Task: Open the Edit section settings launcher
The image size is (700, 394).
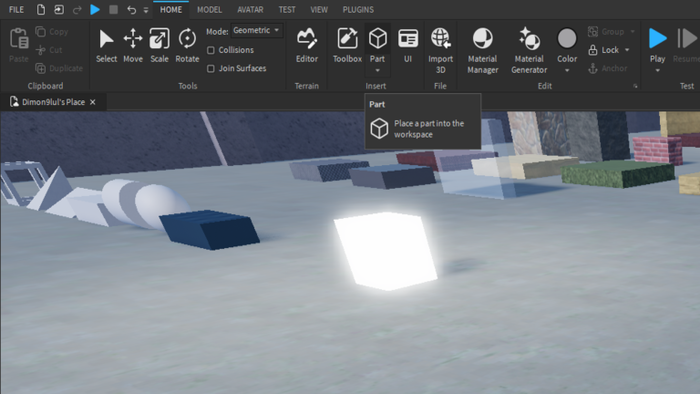Action: pos(635,86)
